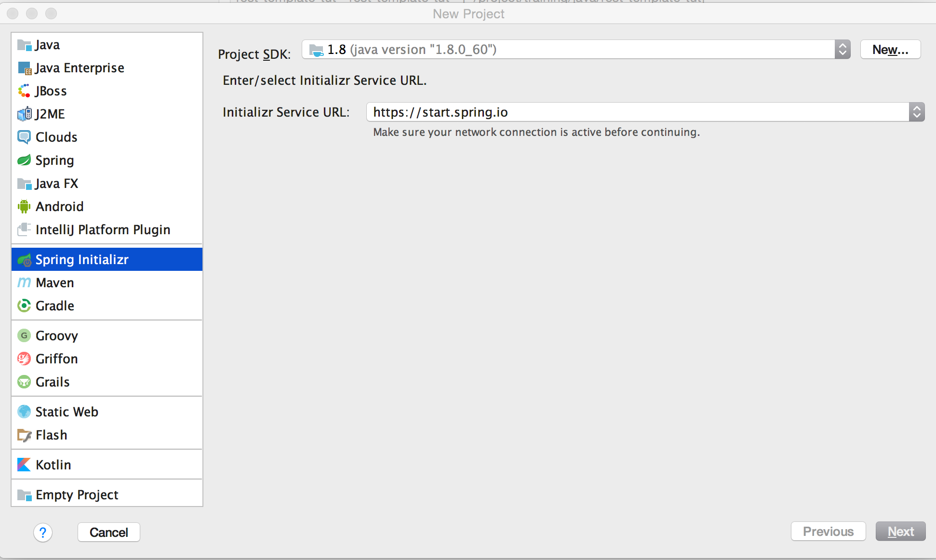The width and height of the screenshot is (936, 560).
Task: Click the Spring Initializr icon
Action: 24,260
